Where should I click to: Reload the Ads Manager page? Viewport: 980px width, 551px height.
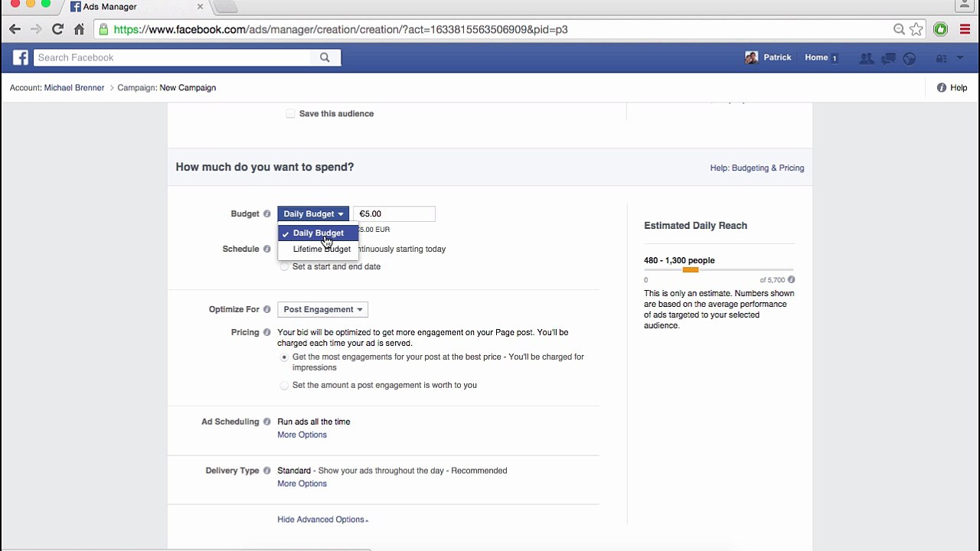57,29
